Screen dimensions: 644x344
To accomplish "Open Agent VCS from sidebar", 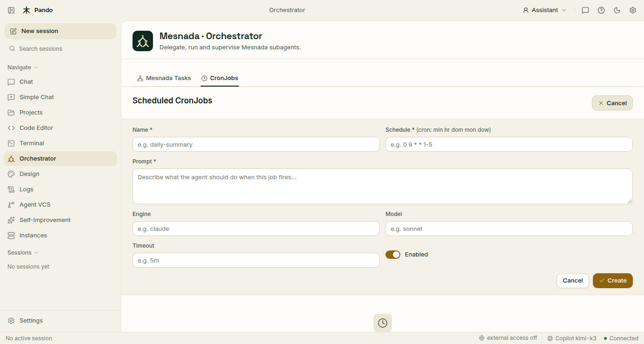I will (x=60, y=205).
